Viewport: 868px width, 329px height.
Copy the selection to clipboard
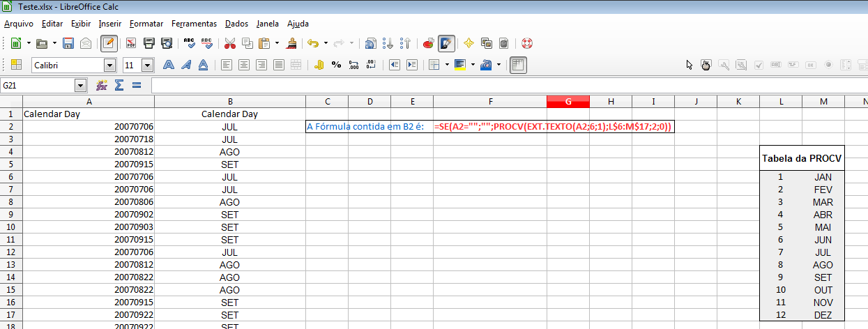coord(247,43)
